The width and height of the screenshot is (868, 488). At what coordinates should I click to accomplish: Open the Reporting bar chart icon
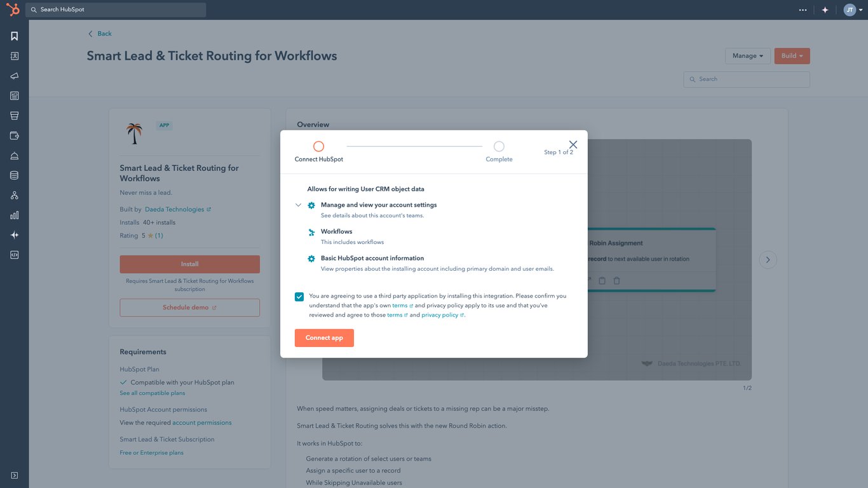pyautogui.click(x=14, y=215)
